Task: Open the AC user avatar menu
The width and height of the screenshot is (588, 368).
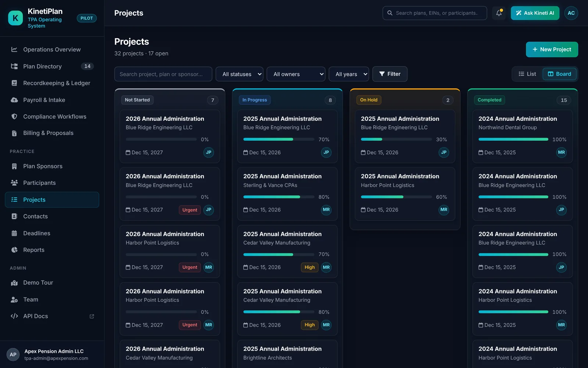Action: pos(571,13)
